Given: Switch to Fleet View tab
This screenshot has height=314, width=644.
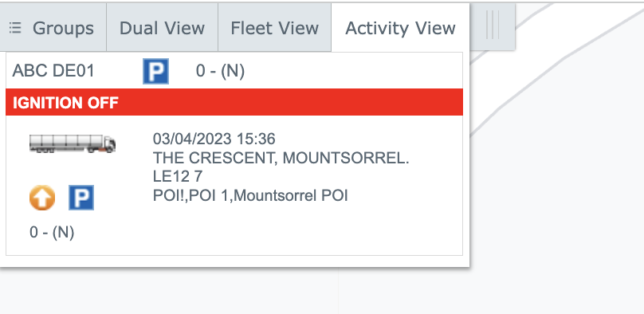Looking at the screenshot, I should pos(274,28).
